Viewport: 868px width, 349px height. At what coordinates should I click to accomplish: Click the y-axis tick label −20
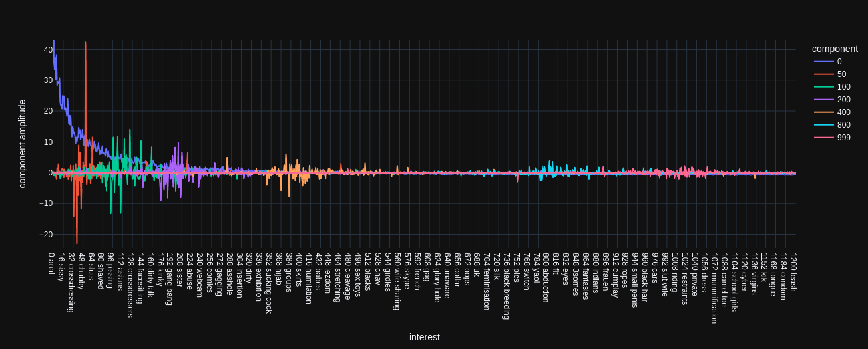[x=45, y=235]
